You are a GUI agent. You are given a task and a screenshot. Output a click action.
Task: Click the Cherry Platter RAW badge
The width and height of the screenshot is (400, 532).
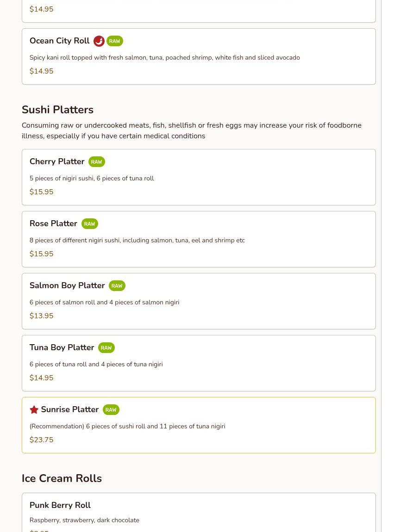click(96, 162)
